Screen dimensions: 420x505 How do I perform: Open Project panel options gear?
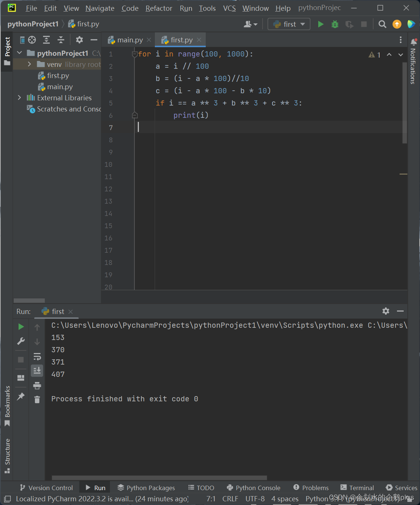point(79,40)
